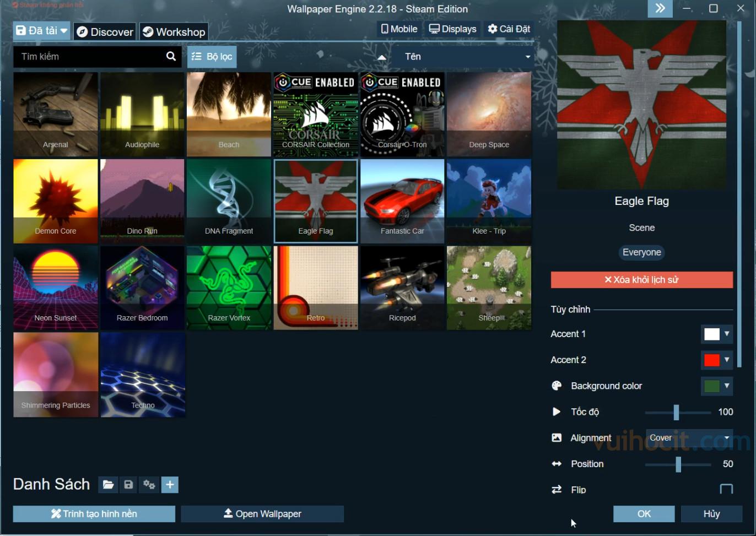
Task: Switch to the Discover tab
Action: [105, 32]
